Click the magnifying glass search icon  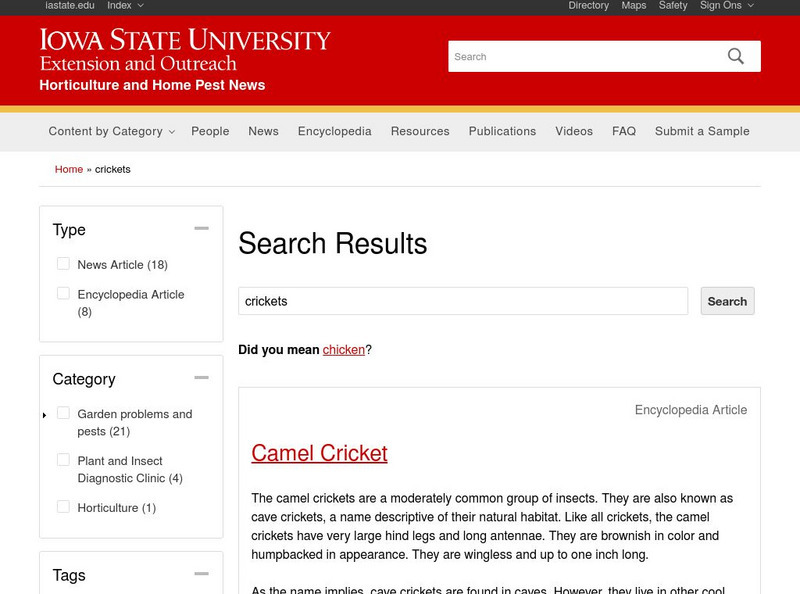pyautogui.click(x=736, y=56)
